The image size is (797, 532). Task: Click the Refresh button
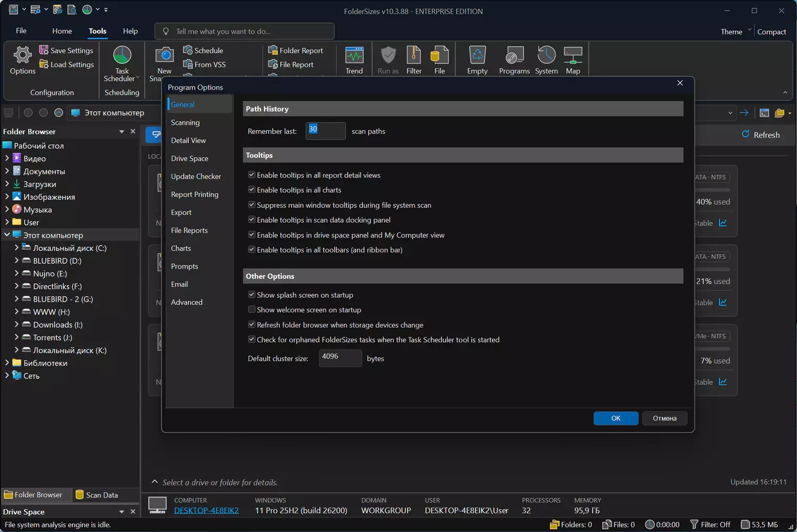pos(761,135)
